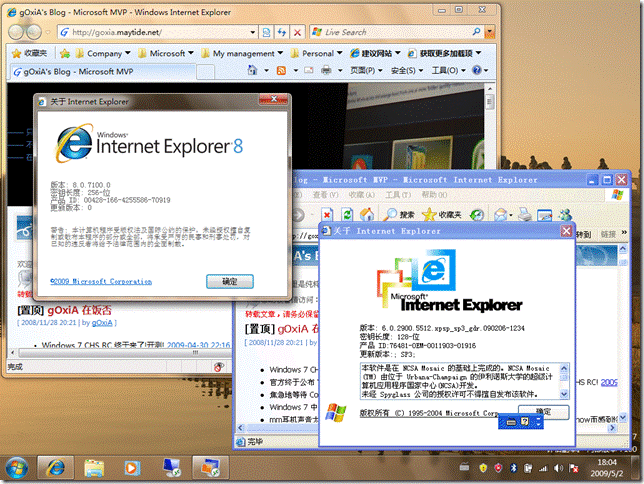Open the IE6 链接 links toolbar
The width and height of the screenshot is (644, 484).
click(x=608, y=234)
